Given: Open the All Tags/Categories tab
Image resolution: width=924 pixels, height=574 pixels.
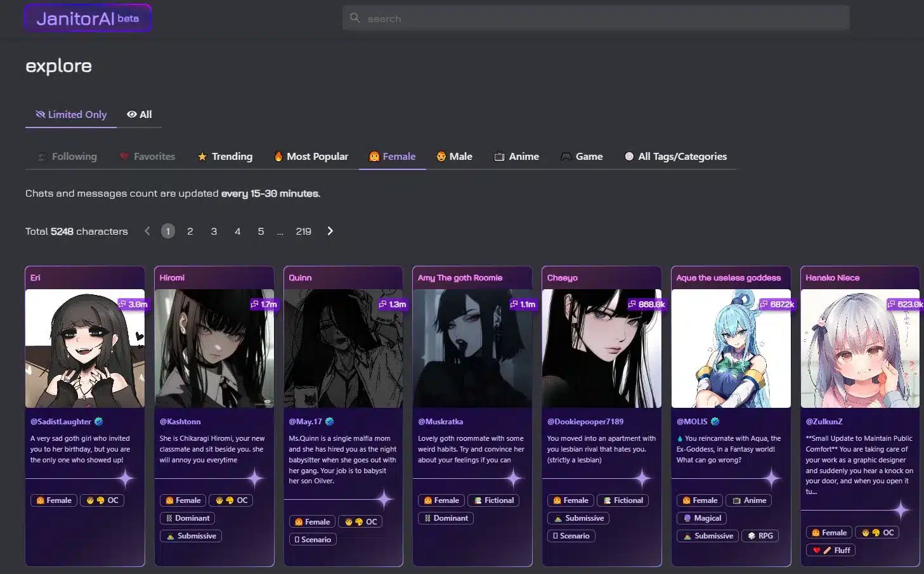Looking at the screenshot, I should pos(675,156).
